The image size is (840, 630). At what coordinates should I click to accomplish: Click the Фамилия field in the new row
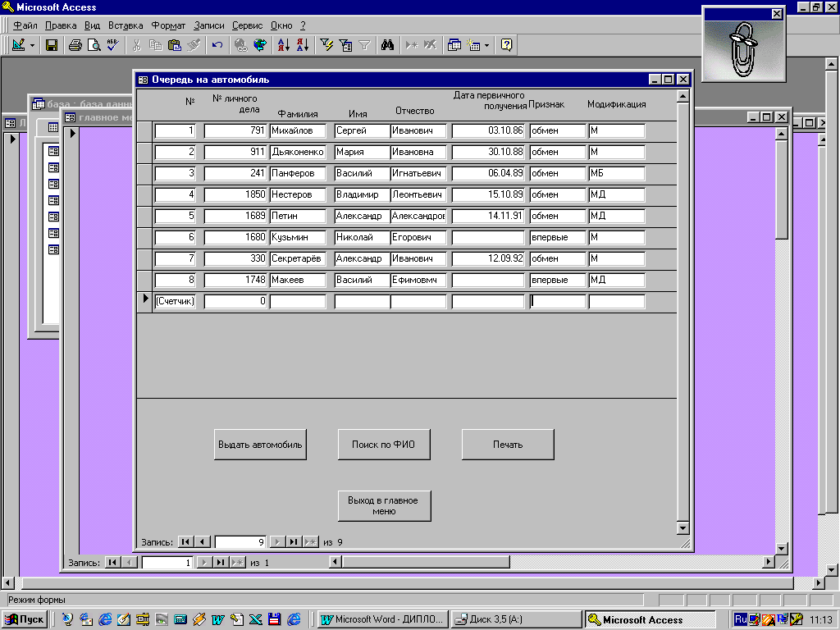[298, 302]
